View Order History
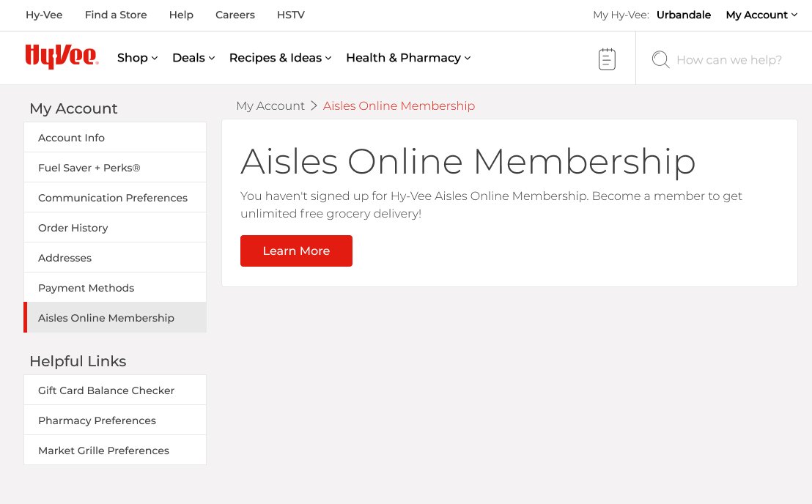Image resolution: width=812 pixels, height=504 pixels. click(115, 228)
